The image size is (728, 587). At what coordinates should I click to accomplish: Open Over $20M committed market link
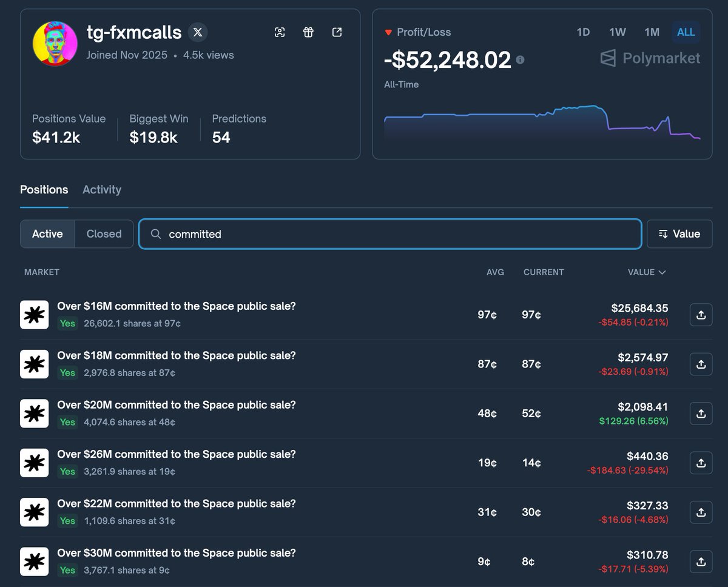(177, 404)
